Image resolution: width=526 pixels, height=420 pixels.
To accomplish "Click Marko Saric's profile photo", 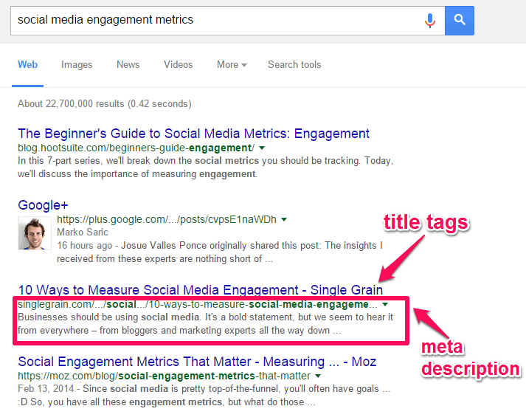I will coord(33,234).
